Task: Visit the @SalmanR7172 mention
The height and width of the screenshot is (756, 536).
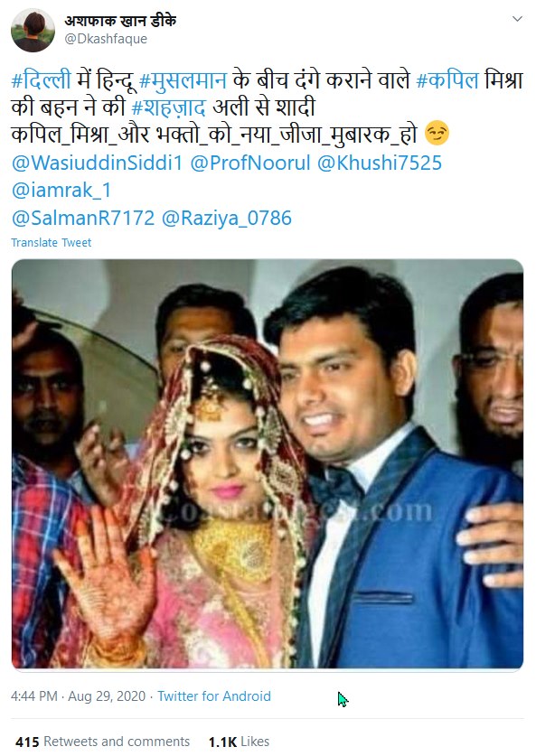Action: point(83,218)
